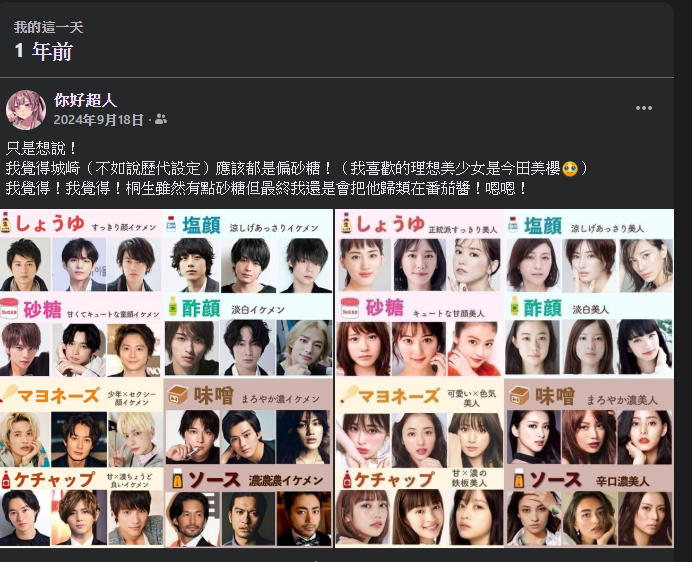
Task: Click the マヨネーズ header in left chart
Action: click(x=58, y=395)
